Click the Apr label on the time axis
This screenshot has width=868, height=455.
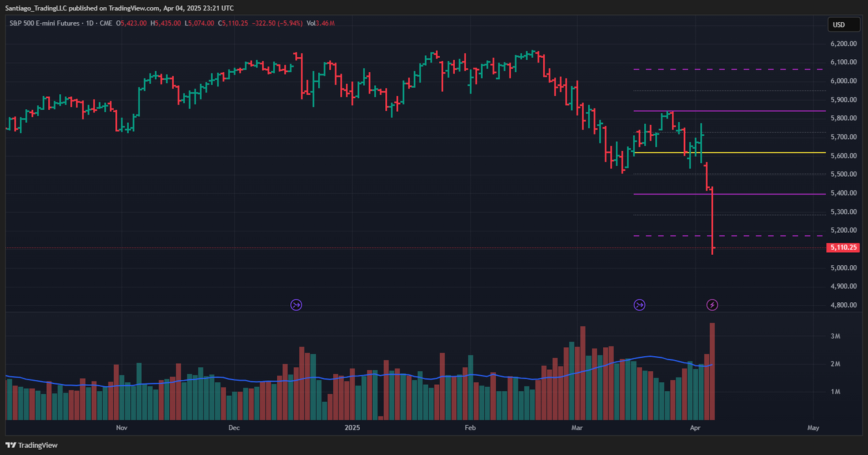click(696, 428)
